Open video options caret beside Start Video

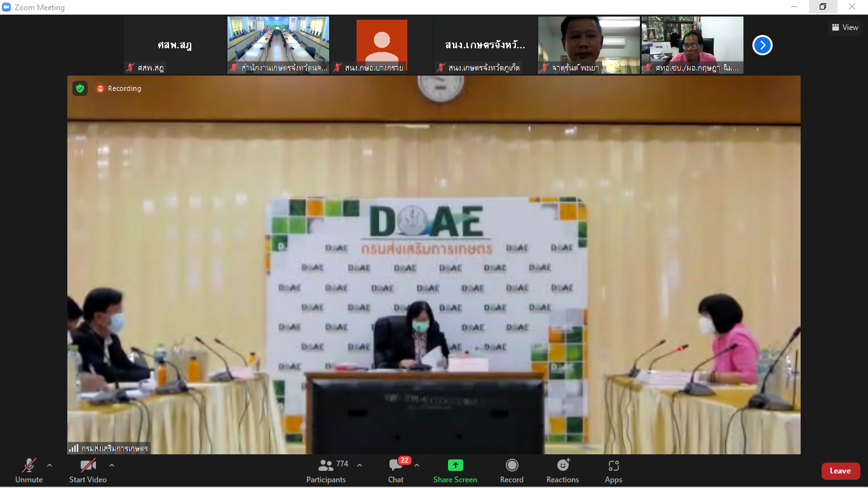(x=112, y=465)
